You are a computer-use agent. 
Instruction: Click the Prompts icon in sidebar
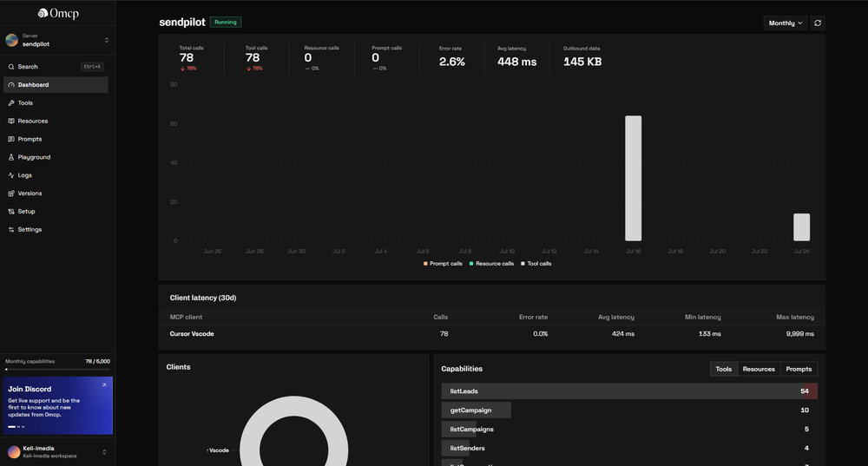point(11,139)
